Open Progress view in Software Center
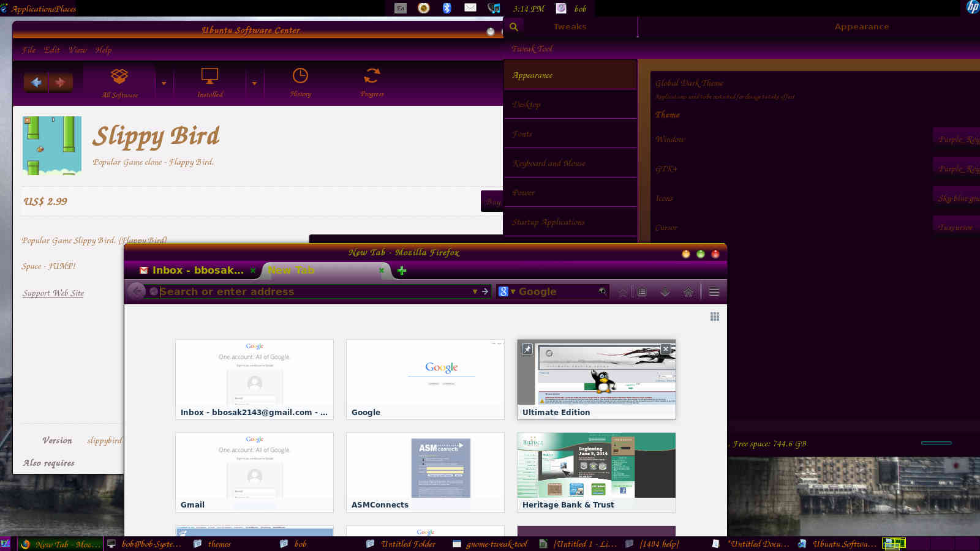980x551 pixels. tap(372, 83)
